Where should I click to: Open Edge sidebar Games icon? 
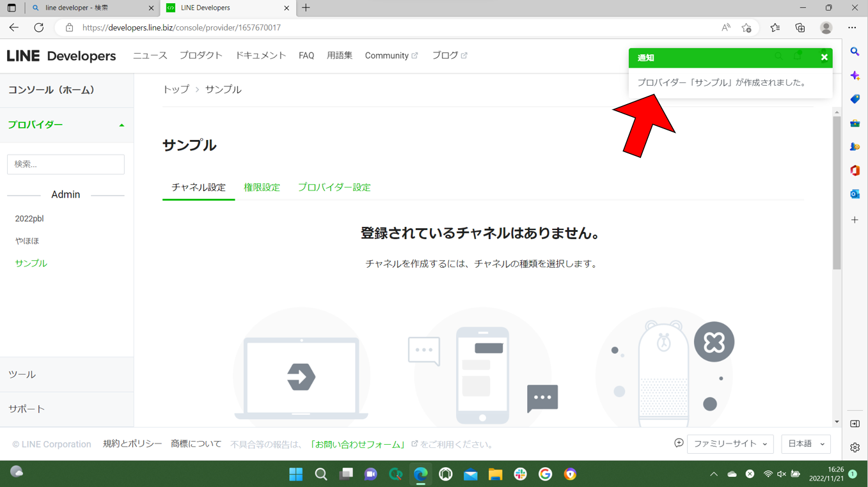855,147
